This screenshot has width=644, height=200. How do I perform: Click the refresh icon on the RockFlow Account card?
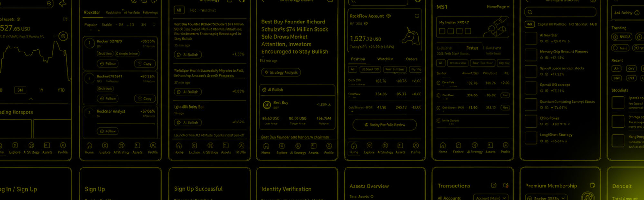point(417,16)
